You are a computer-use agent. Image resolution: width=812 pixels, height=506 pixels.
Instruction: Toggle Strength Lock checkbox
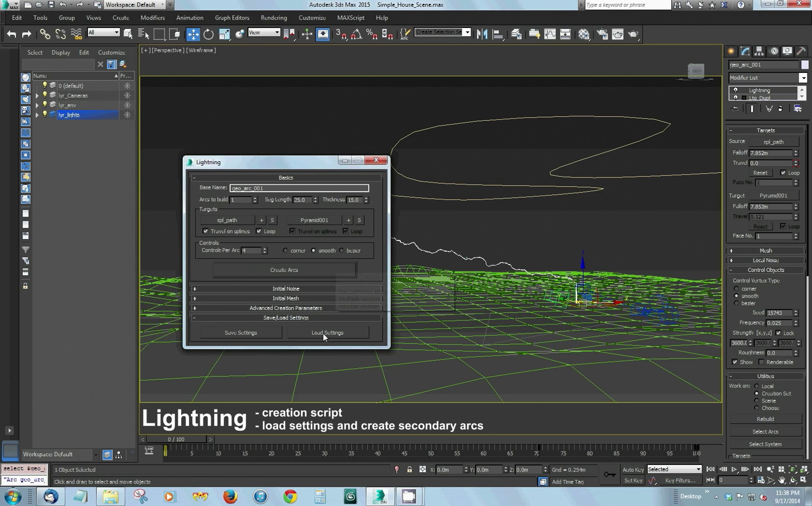click(x=779, y=333)
